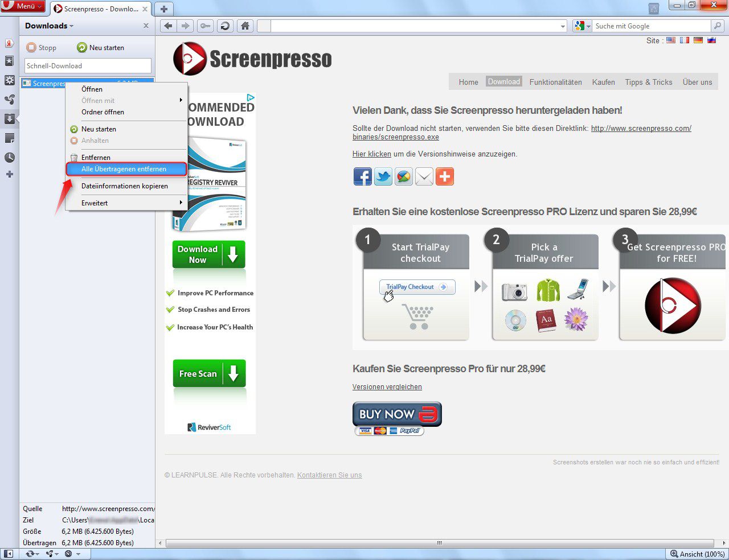Toggle the sidebar panels button
Screen dimensions: 729x560
[9, 554]
